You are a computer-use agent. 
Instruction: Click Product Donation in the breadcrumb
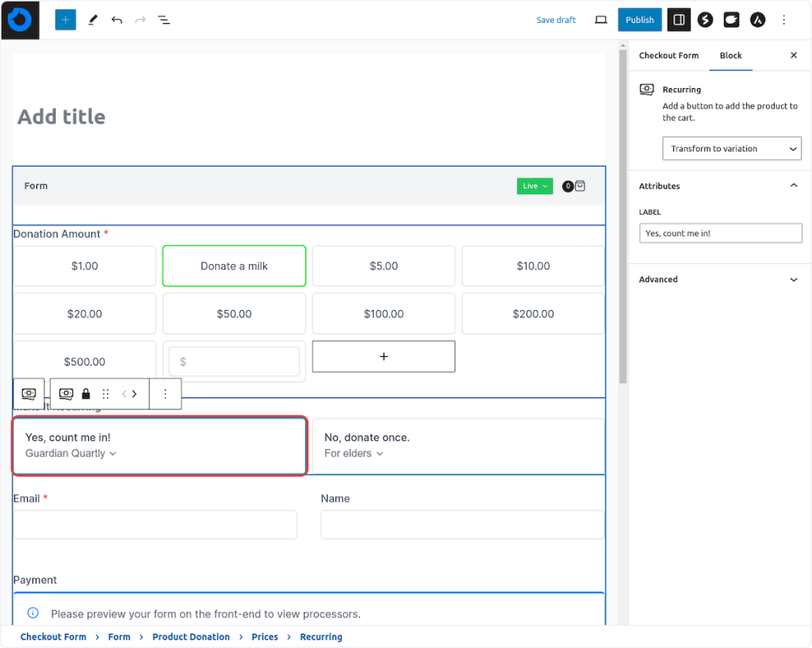click(191, 637)
